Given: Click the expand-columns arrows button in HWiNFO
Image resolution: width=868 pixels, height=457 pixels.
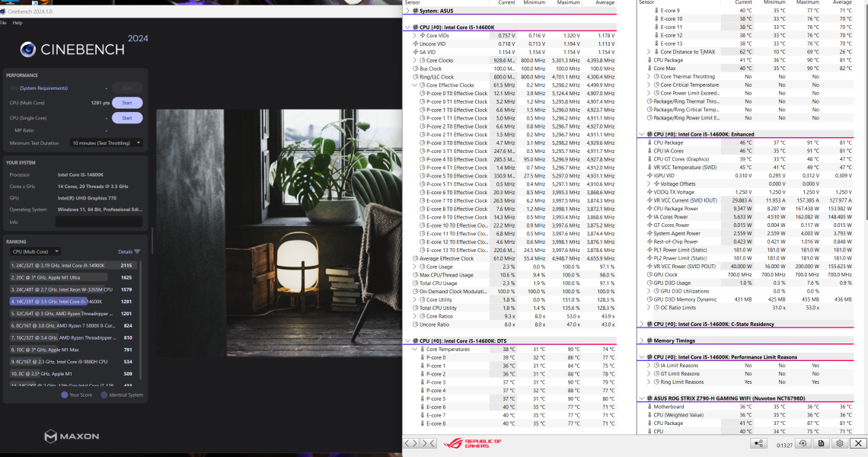Looking at the screenshot, I should [x=410, y=443].
